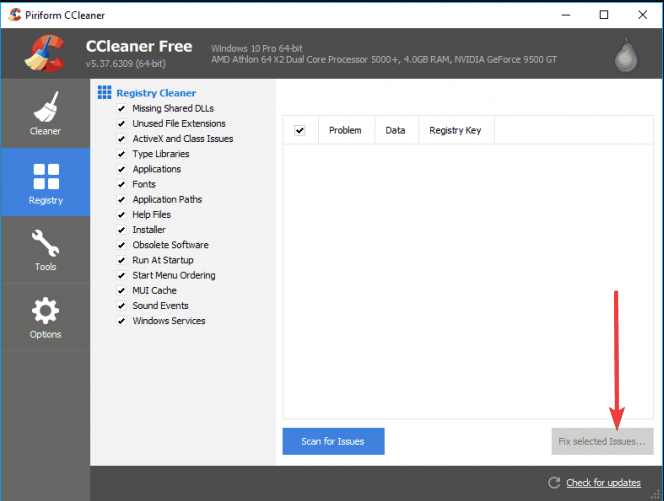Open the Tools wrench icon
The image size is (664, 501).
[46, 243]
